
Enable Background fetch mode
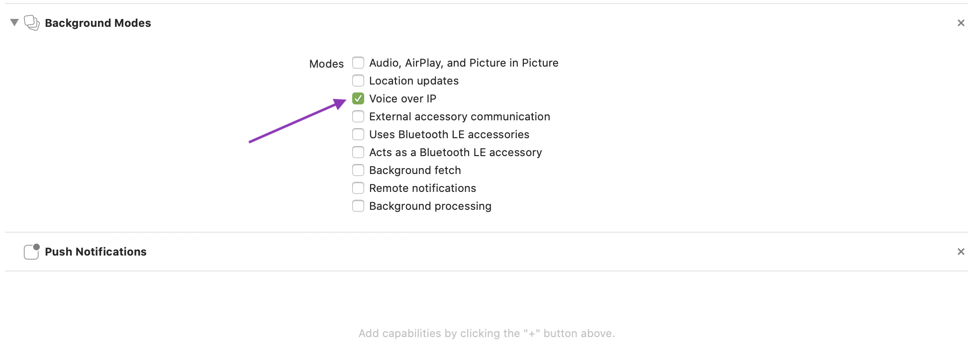click(x=358, y=170)
